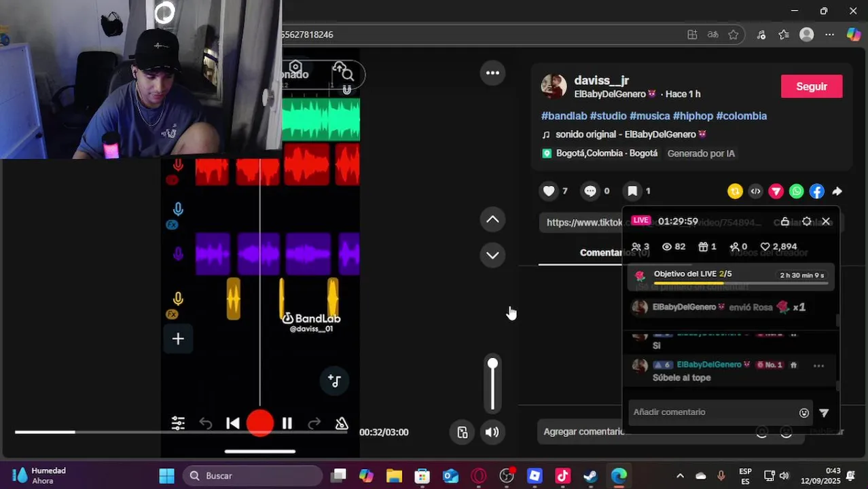The width and height of the screenshot is (868, 489).
Task: Mute the video with the speaker icon
Action: tap(492, 432)
